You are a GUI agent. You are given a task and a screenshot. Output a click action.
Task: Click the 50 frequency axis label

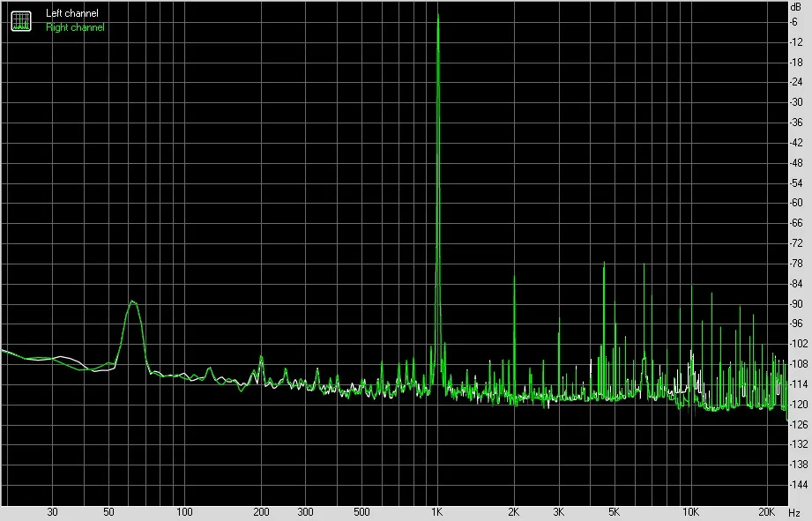[x=108, y=512]
